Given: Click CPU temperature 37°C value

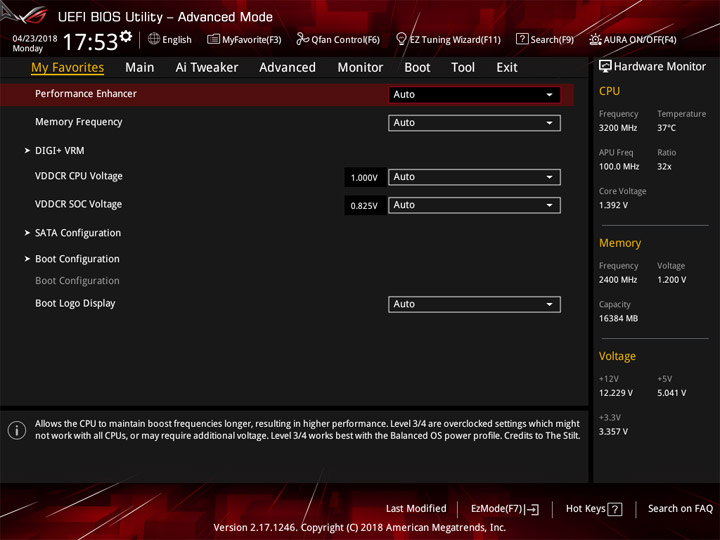Looking at the screenshot, I should pyautogui.click(x=666, y=128).
